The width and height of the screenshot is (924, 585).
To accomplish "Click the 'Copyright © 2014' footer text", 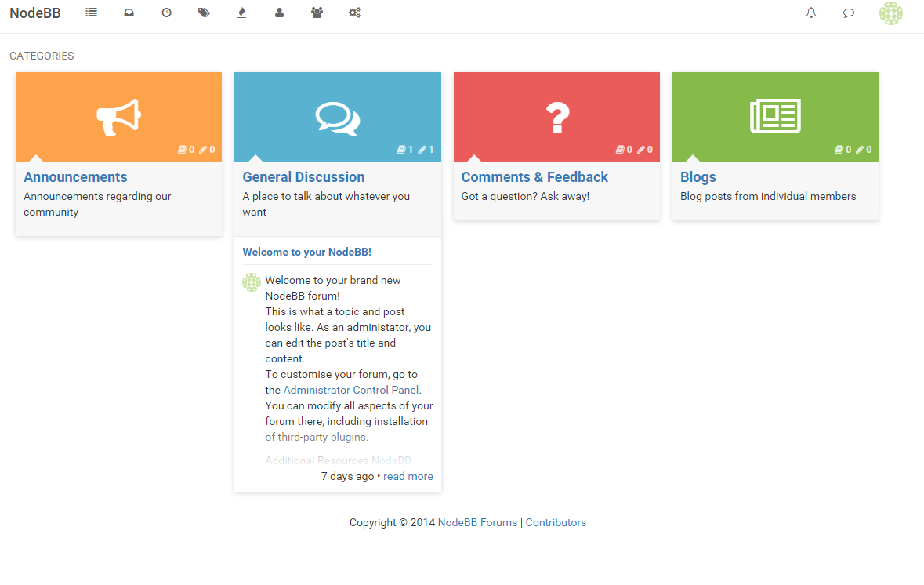I will click(392, 522).
